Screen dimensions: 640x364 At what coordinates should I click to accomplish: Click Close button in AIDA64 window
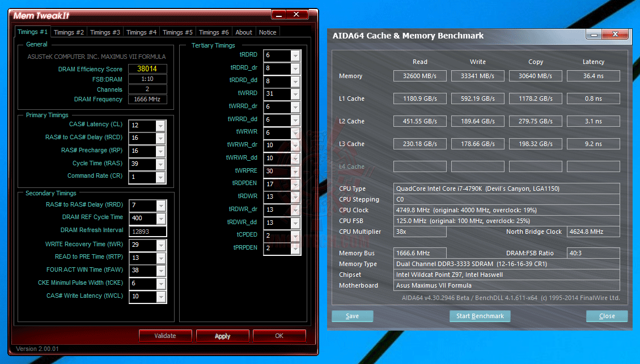607,316
